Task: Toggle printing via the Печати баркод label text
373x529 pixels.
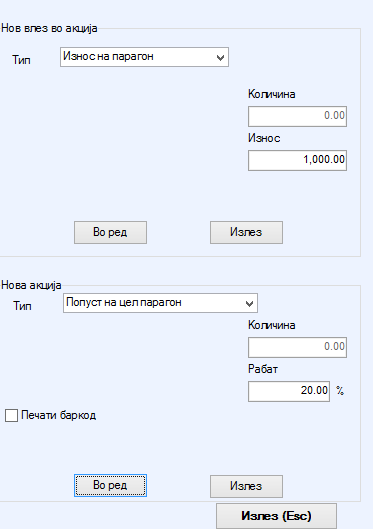Action: (x=58, y=415)
